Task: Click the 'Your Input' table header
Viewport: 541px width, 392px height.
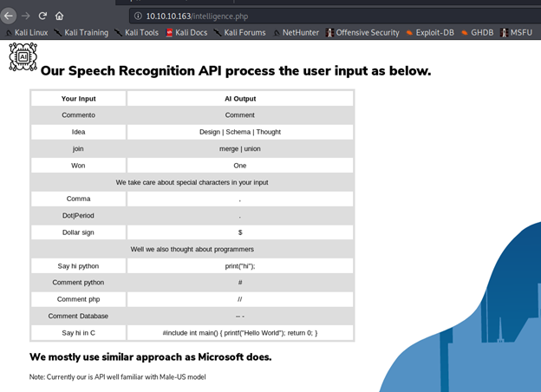Action: (79, 99)
